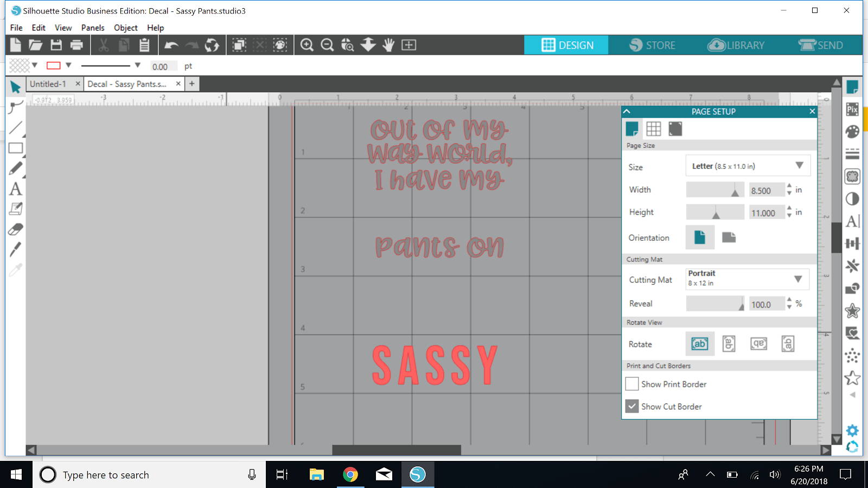
Task: Print using the printer toolbar icon
Action: 76,45
